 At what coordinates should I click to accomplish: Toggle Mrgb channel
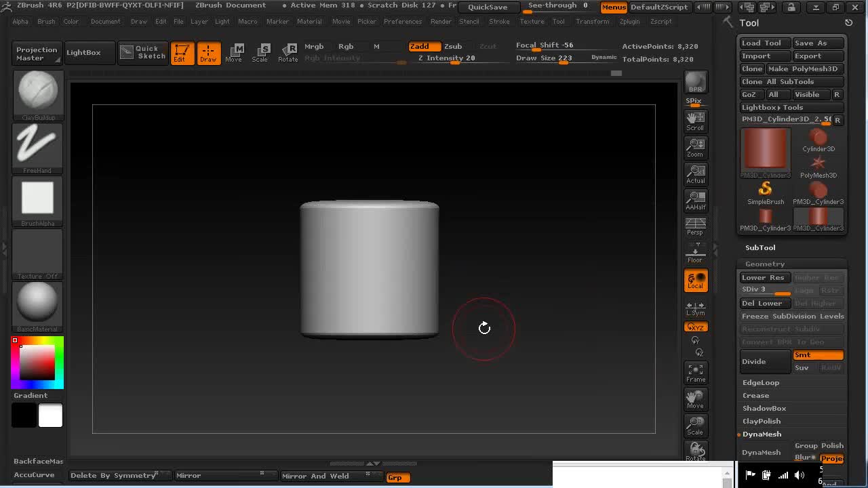[x=314, y=46]
